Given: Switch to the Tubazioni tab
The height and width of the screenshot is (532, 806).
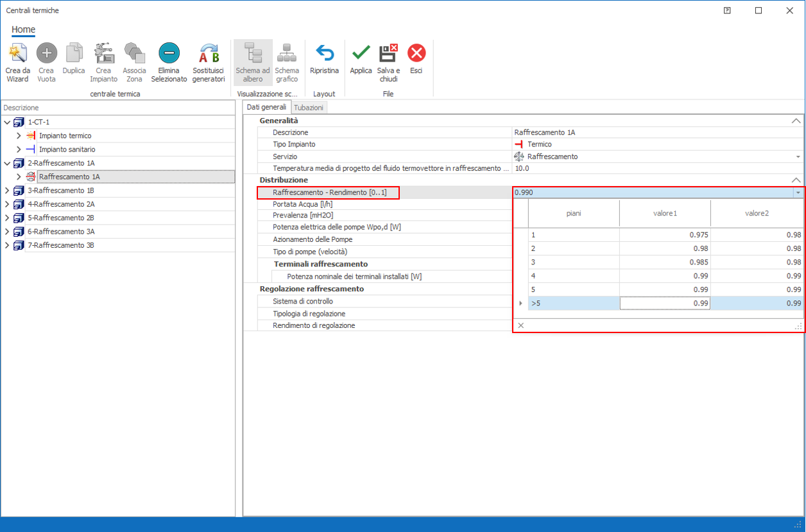Looking at the screenshot, I should [x=309, y=108].
